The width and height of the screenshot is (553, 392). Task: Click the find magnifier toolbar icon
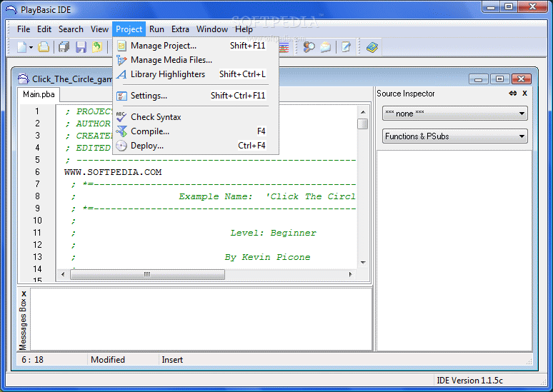[x=309, y=47]
